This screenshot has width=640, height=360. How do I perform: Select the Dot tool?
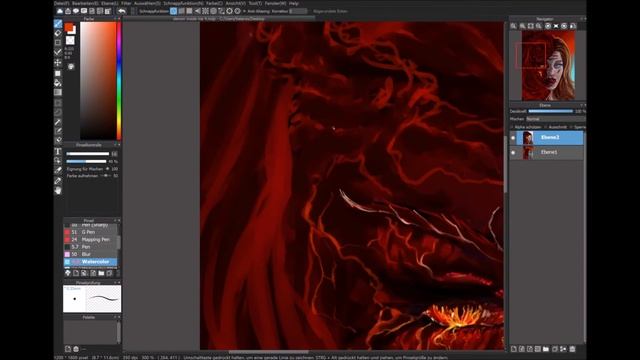coord(58,42)
